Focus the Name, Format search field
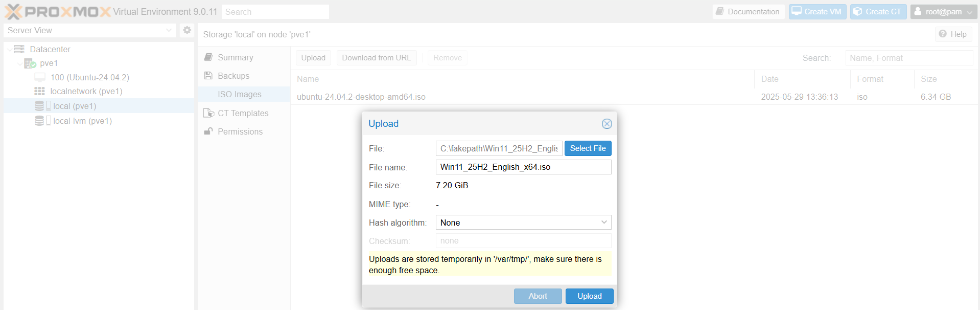Screen dimensions: 980x310 click(909, 58)
